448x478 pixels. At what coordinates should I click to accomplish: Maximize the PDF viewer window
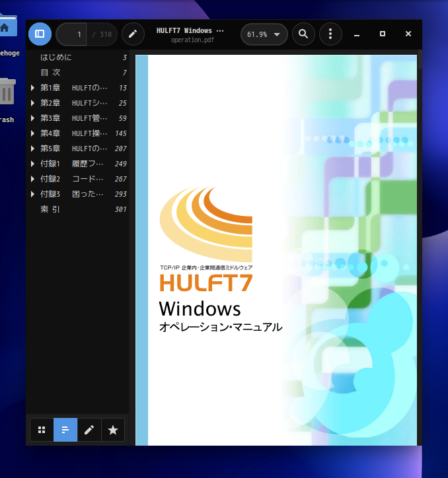(383, 34)
